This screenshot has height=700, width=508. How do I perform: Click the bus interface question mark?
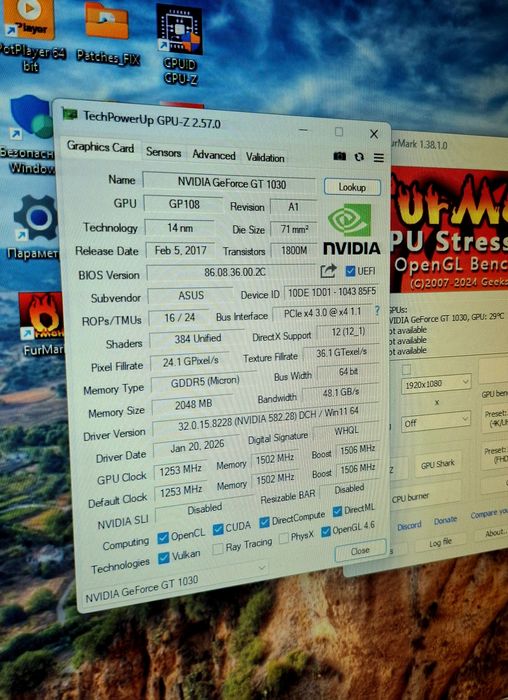pos(377,311)
